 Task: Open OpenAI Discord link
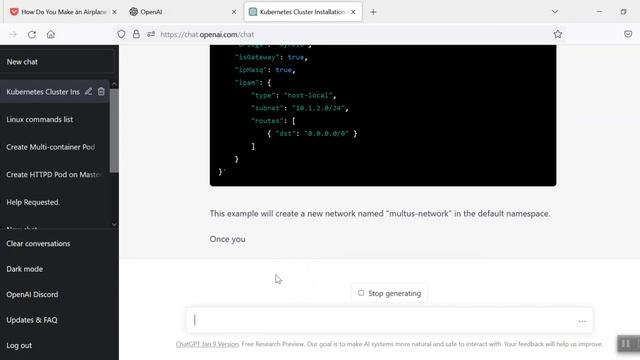click(x=32, y=294)
